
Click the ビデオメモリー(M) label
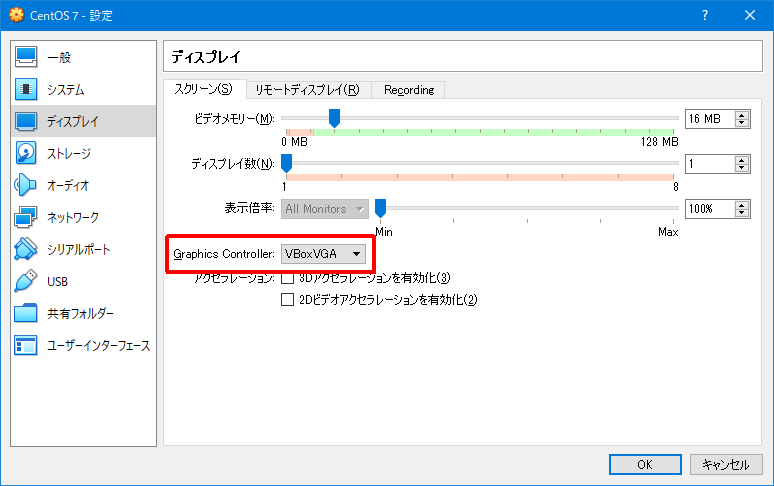[234, 119]
